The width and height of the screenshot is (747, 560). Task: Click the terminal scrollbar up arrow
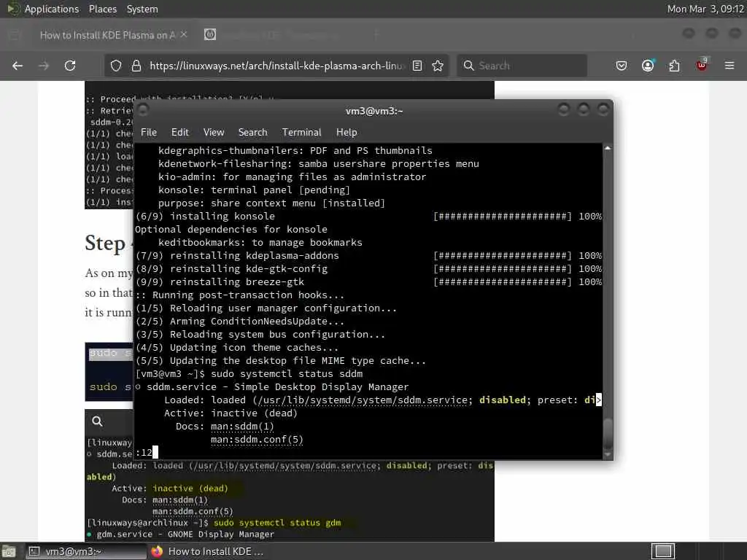click(x=608, y=149)
